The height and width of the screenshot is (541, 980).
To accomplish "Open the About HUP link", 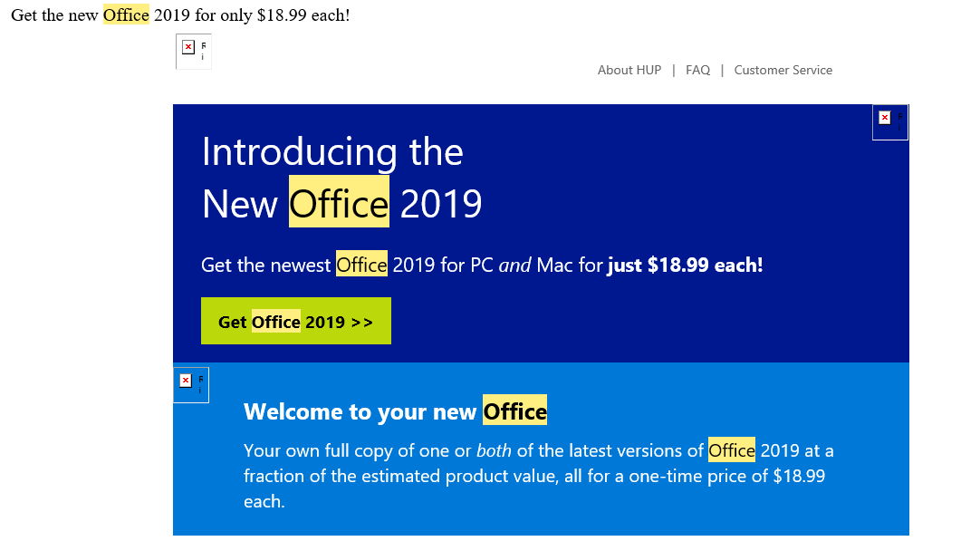I will point(629,70).
